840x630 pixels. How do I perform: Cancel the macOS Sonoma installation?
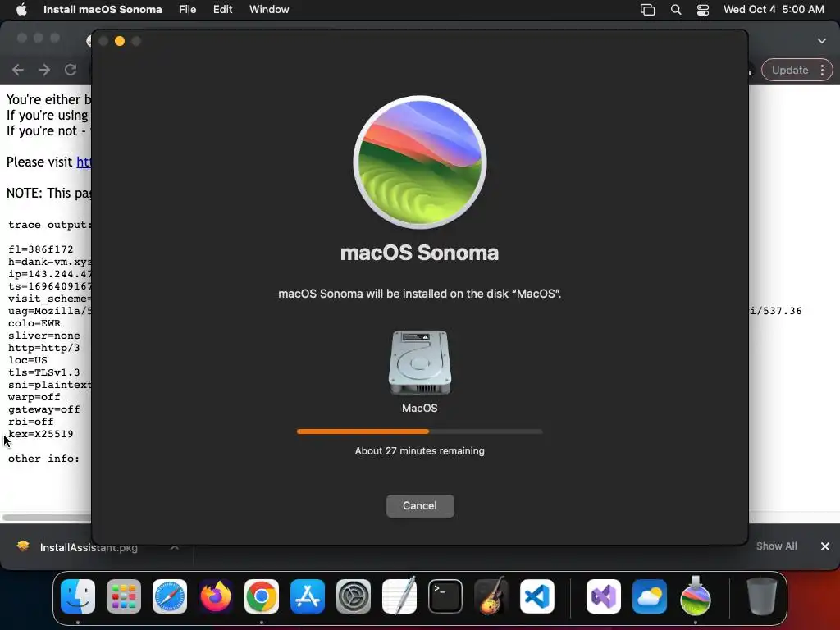pyautogui.click(x=420, y=505)
